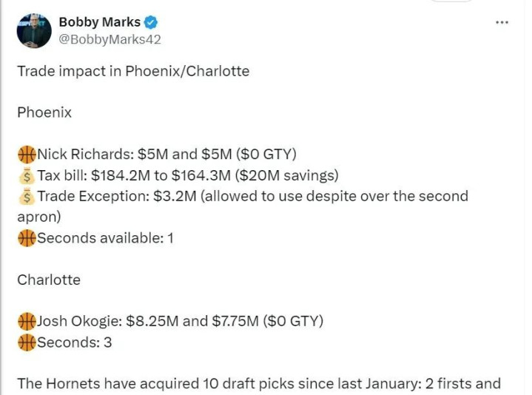Open the three-dot more options menu
532x395 pixels.
(x=502, y=22)
